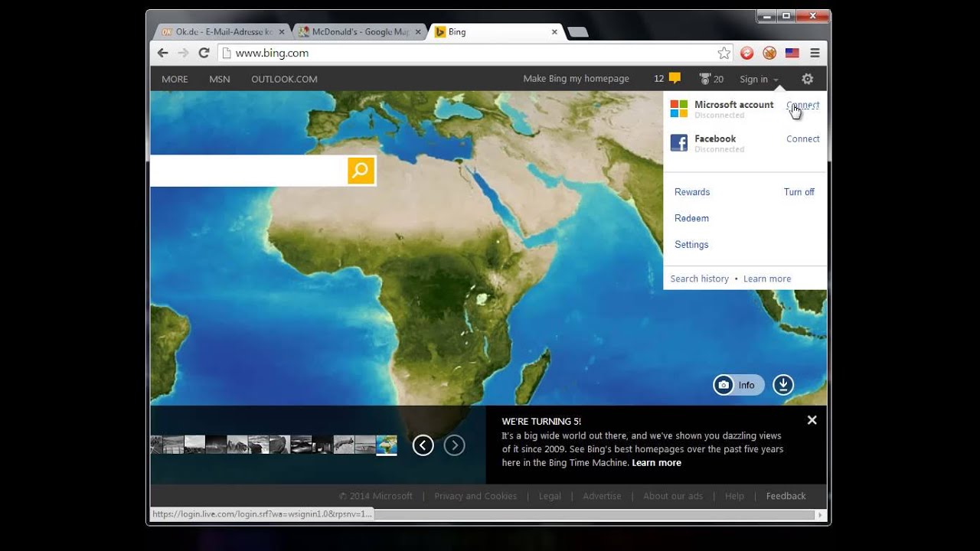Screen dimensions: 980x551
Task: Close the Bing tab
Action: pyautogui.click(x=554, y=32)
